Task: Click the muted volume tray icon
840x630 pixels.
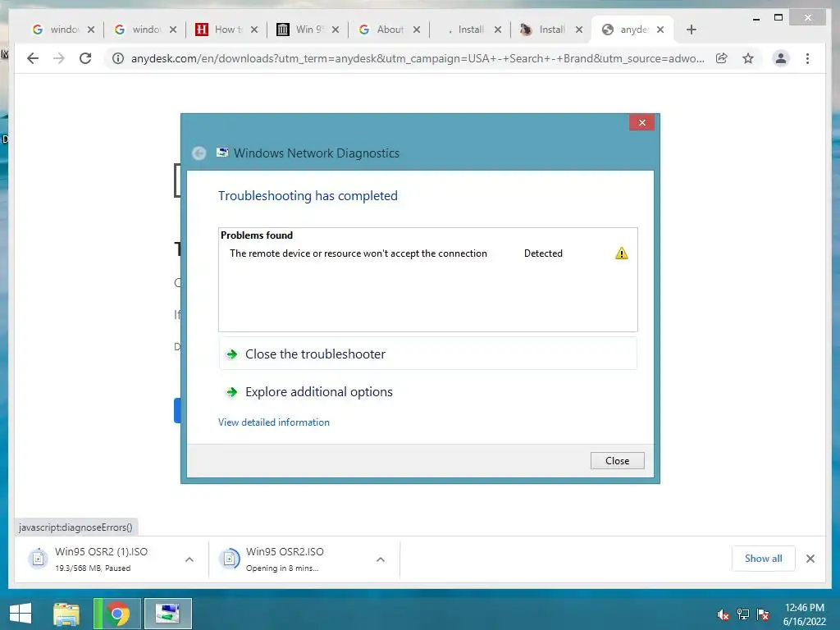Action: click(x=724, y=614)
